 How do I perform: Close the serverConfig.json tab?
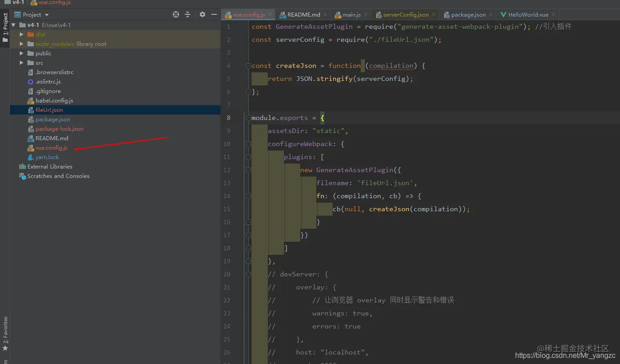(x=434, y=15)
